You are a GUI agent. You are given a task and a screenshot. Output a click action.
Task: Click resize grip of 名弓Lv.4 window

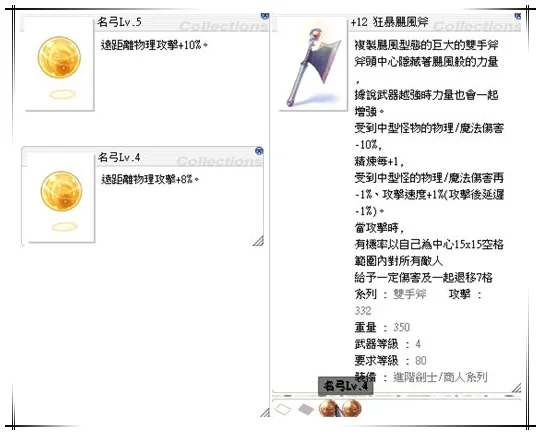(x=258, y=240)
